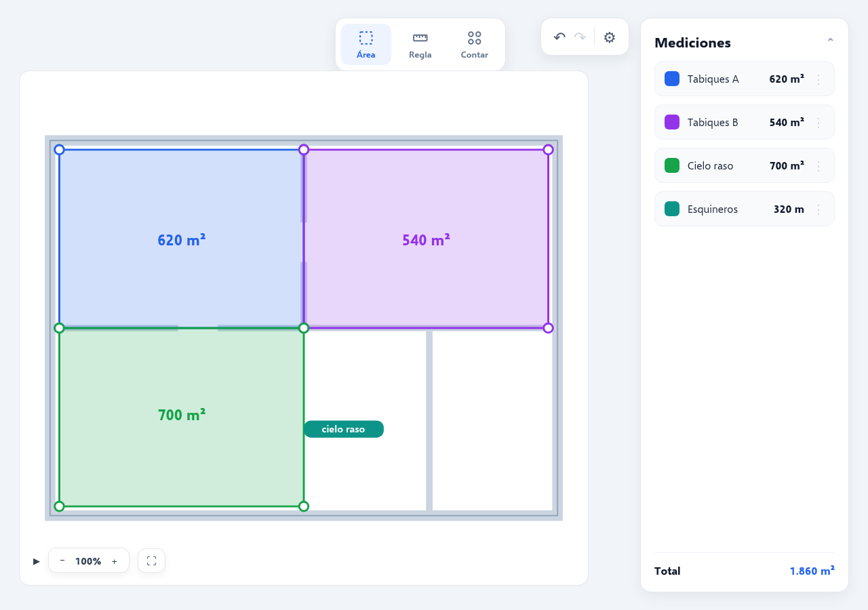Image resolution: width=868 pixels, height=610 pixels.
Task: Click the blue Tabiques A color swatch
Action: coord(672,79)
